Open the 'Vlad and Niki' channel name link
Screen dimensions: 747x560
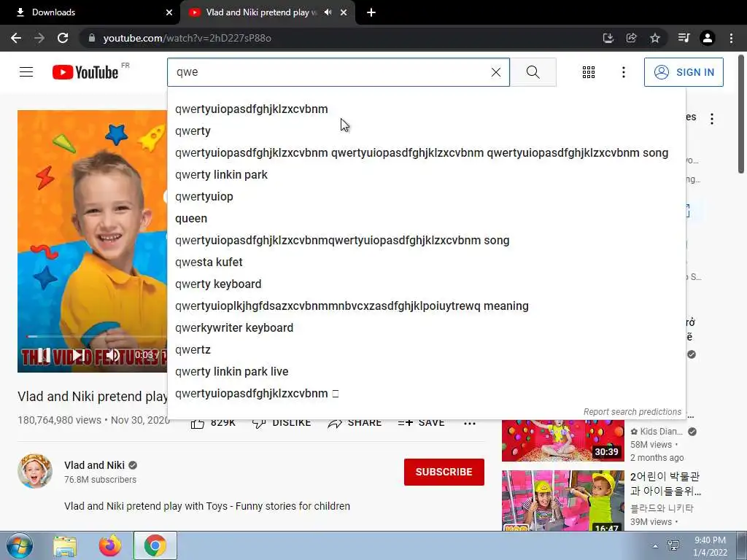[94, 465]
